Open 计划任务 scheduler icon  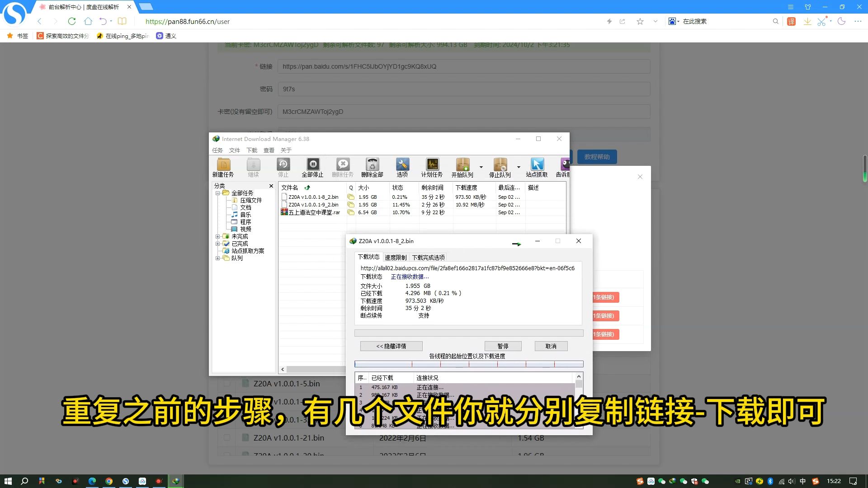coord(432,168)
